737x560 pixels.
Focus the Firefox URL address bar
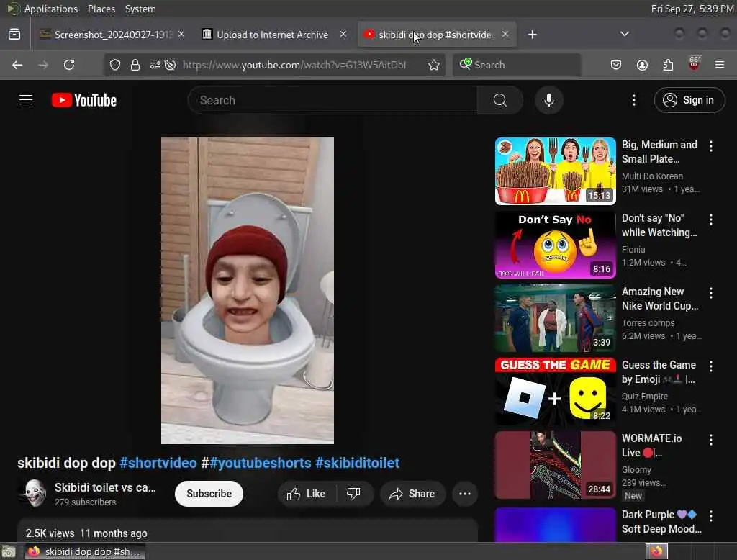pyautogui.click(x=294, y=65)
